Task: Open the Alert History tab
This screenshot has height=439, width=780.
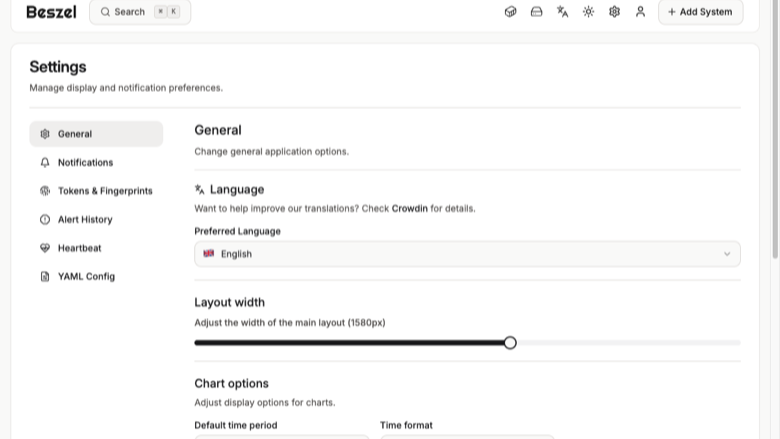Action: [96, 219]
